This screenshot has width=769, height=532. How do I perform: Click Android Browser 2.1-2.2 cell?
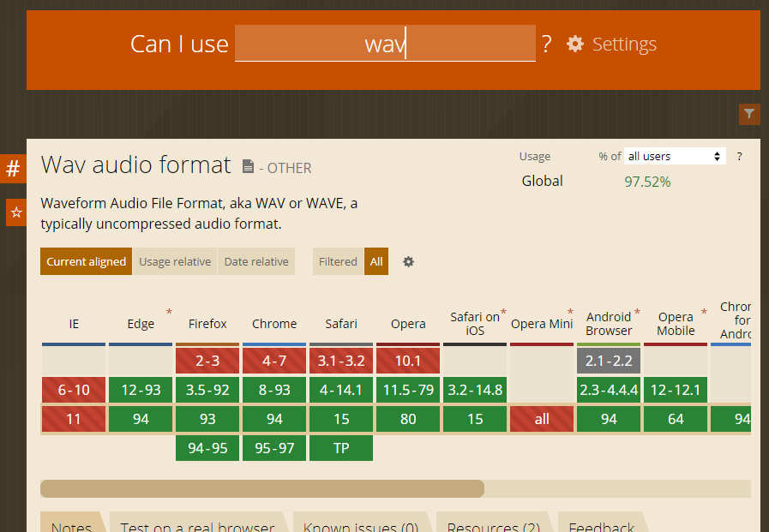609,361
